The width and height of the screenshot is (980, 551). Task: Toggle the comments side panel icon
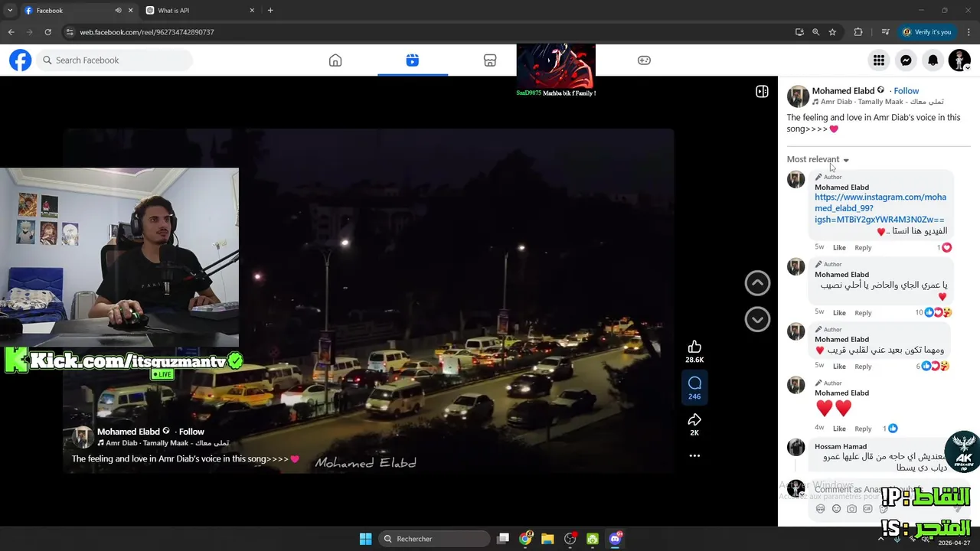(x=762, y=92)
